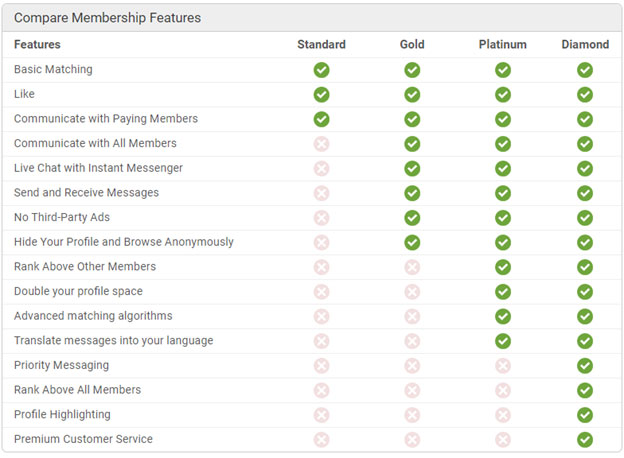The image size is (624, 458).
Task: Click the Hide Your Profile and Browse Anonymously label
Action: click(124, 242)
